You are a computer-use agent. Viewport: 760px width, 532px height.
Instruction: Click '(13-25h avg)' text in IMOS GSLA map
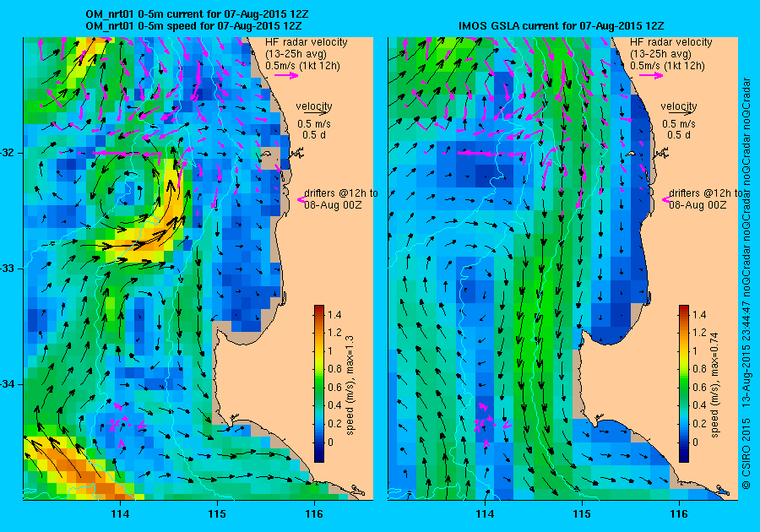pyautogui.click(x=660, y=54)
